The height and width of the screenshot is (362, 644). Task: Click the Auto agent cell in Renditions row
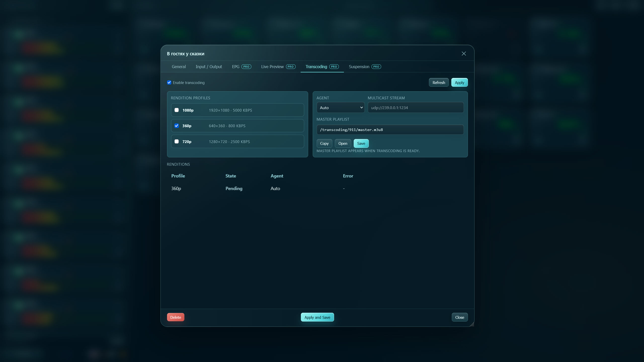click(x=275, y=189)
